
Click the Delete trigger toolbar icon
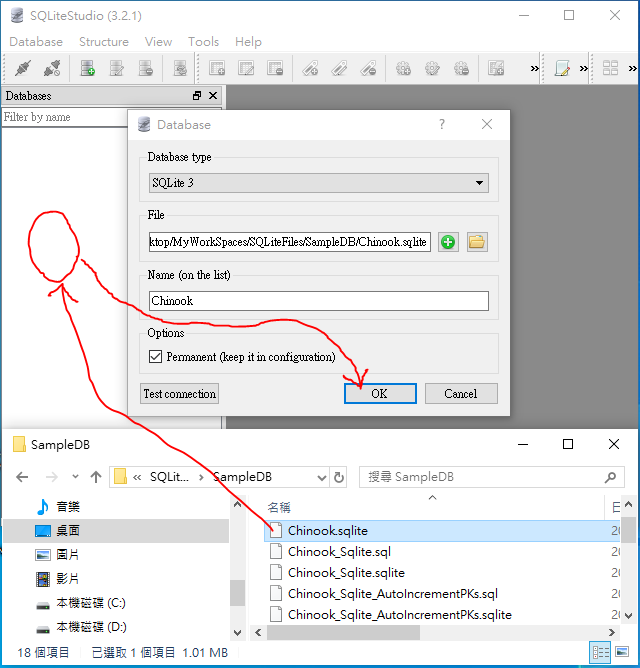point(461,68)
